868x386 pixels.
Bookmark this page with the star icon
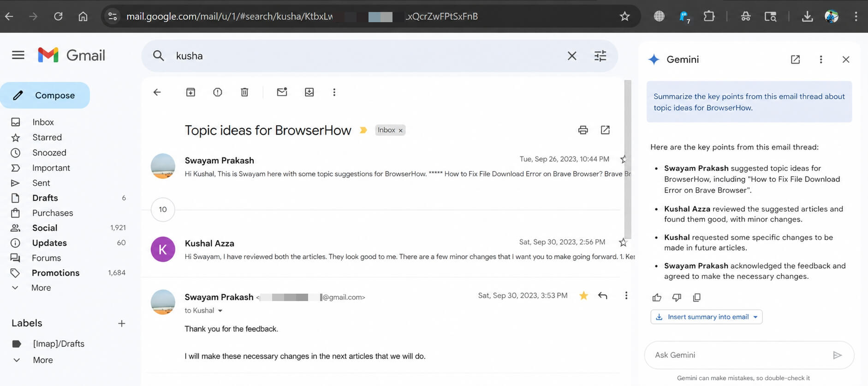click(624, 17)
